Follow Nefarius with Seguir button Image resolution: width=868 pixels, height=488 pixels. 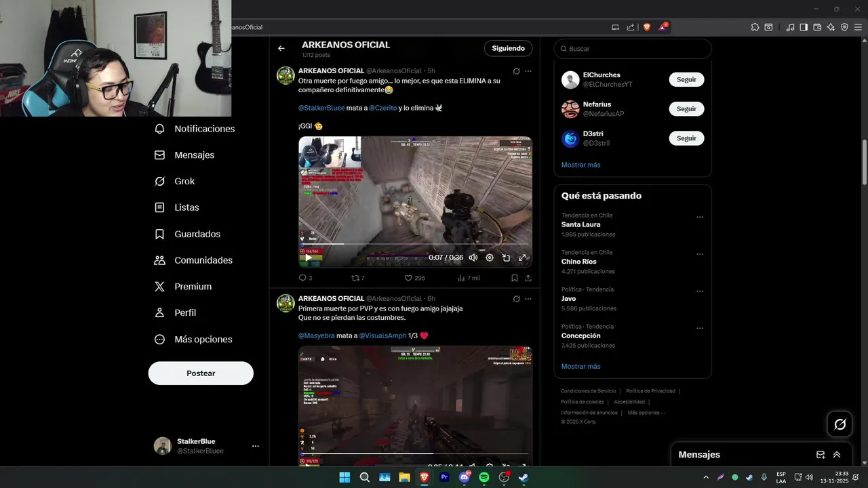point(686,109)
